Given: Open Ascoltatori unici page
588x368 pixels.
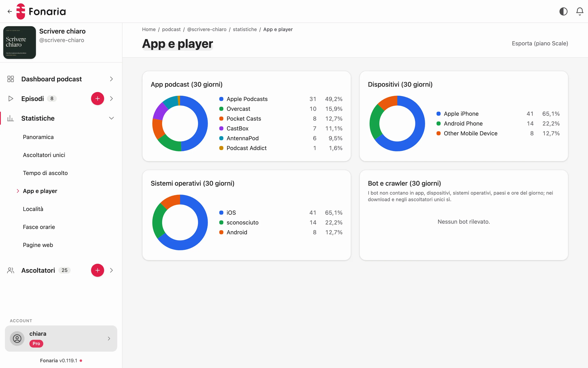Looking at the screenshot, I should (x=44, y=155).
